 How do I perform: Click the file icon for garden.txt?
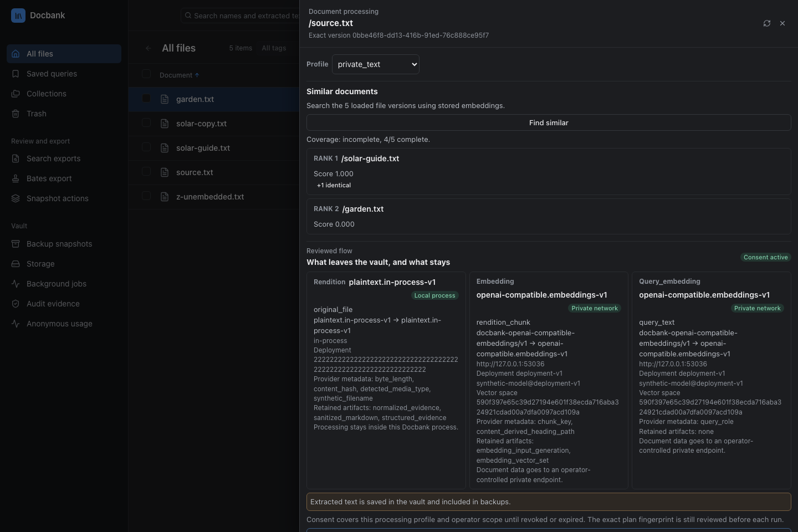click(165, 99)
